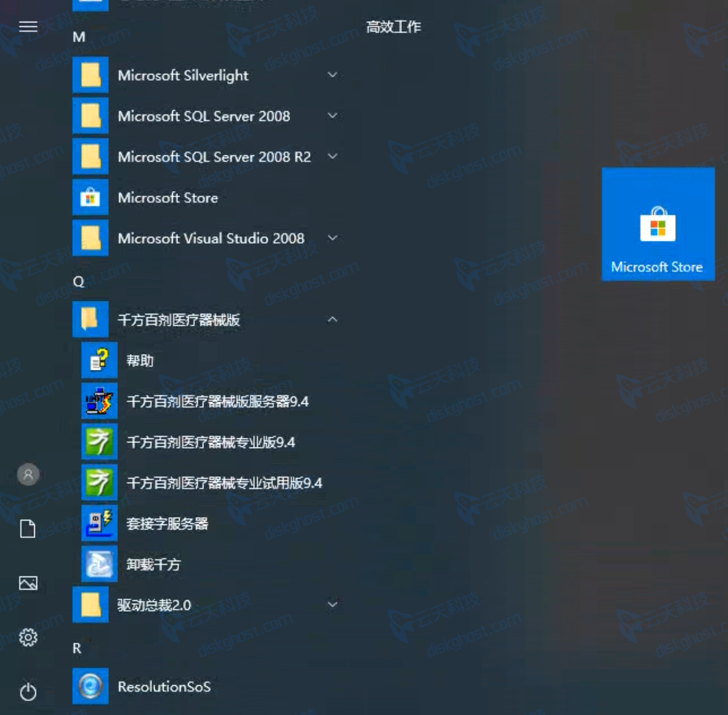Screen dimensions: 728x715
Task: Expand the Microsoft Silverlight folder chevron
Action: pos(332,75)
